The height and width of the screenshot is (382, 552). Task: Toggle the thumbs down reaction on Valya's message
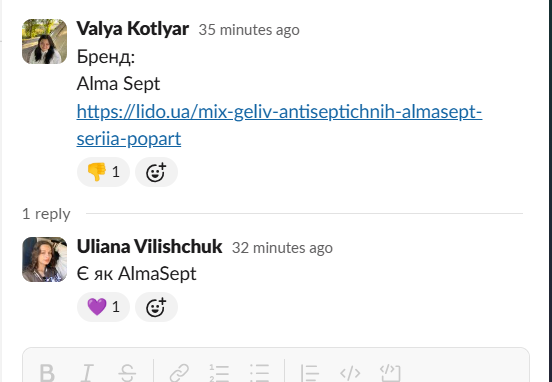point(103,172)
